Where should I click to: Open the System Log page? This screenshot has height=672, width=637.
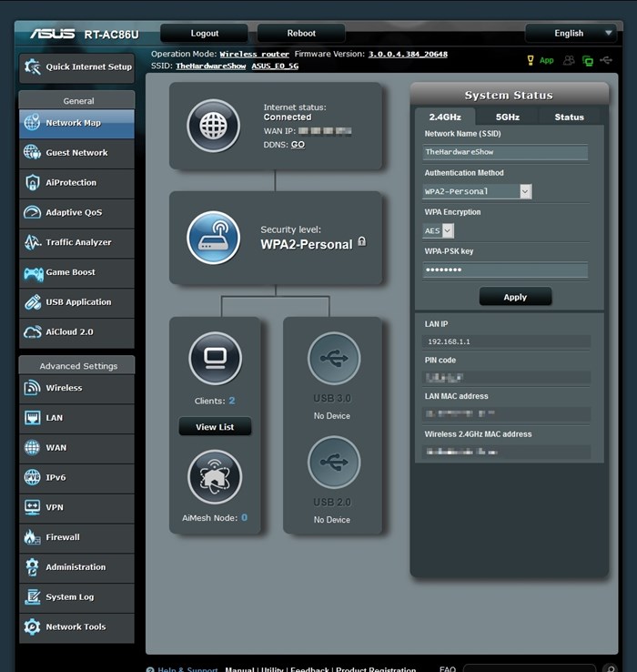pyautogui.click(x=76, y=597)
